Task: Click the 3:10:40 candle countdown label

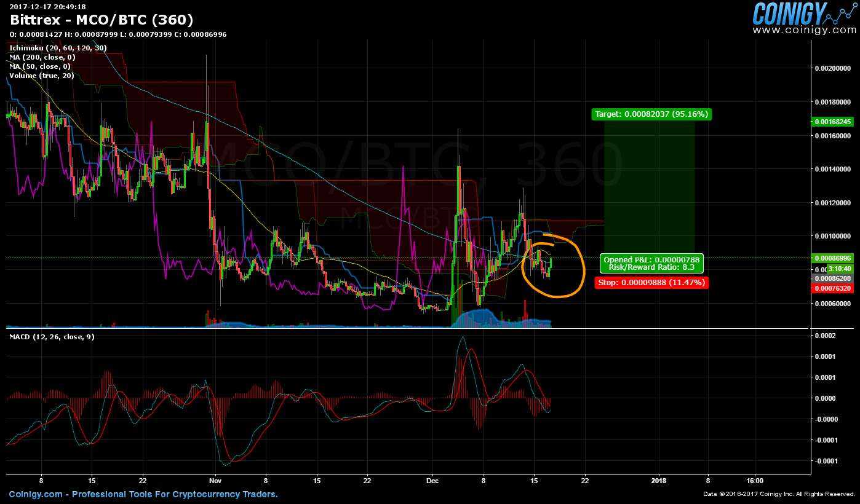Action: point(839,269)
